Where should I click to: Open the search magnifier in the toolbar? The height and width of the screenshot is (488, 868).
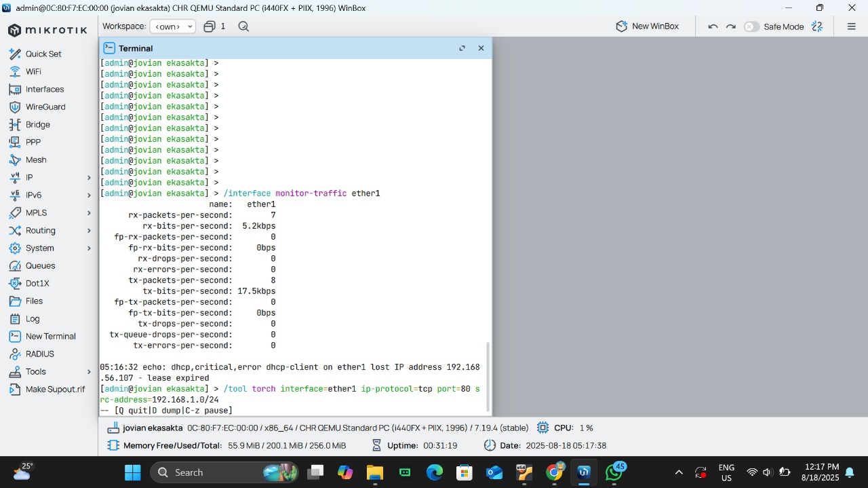[x=243, y=26]
